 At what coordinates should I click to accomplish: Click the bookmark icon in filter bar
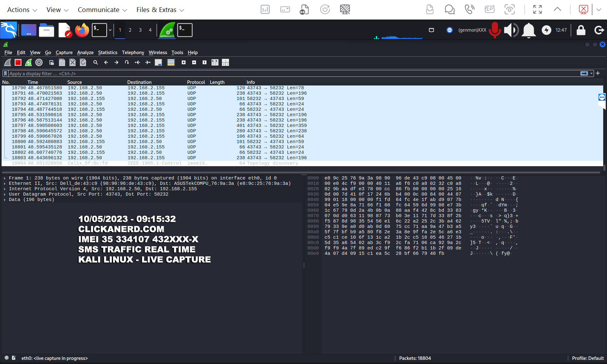point(5,74)
